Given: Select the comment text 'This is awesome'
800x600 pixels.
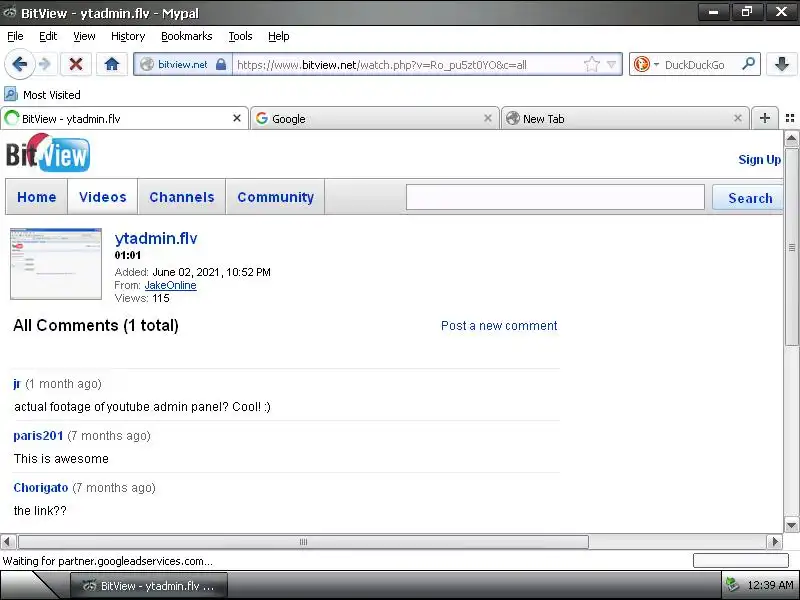Looking at the screenshot, I should pyautogui.click(x=61, y=459).
